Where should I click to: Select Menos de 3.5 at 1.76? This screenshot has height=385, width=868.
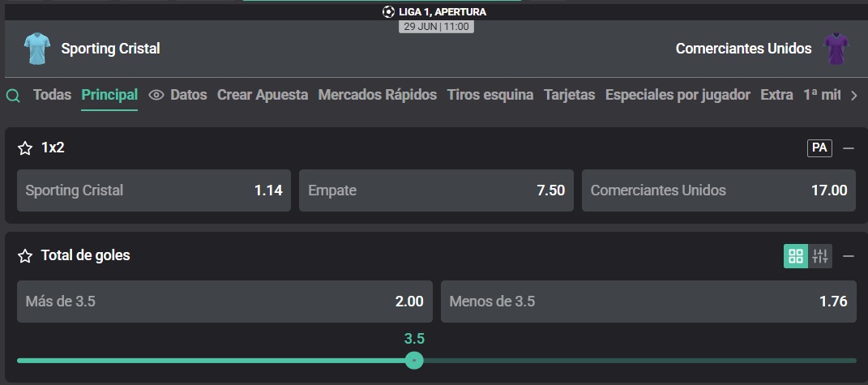(x=648, y=302)
